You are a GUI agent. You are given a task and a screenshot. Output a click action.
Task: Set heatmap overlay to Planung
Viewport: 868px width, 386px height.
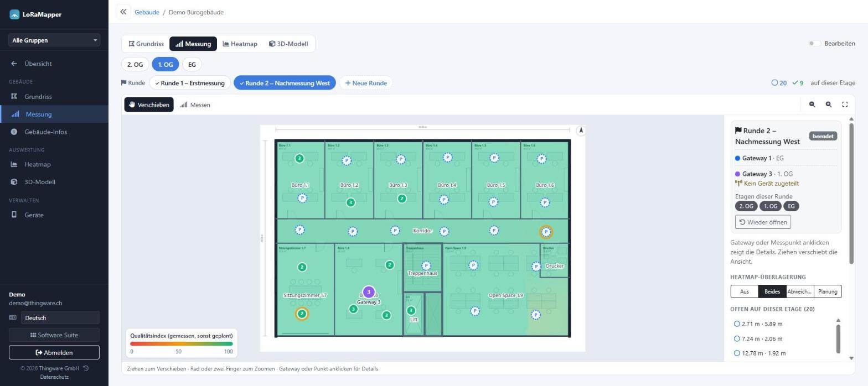pyautogui.click(x=828, y=291)
